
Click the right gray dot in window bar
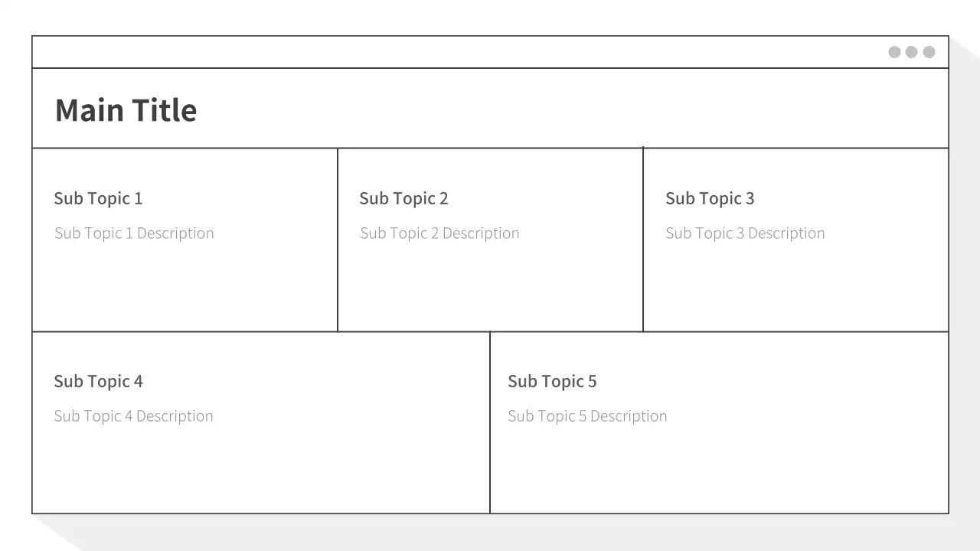[929, 52]
